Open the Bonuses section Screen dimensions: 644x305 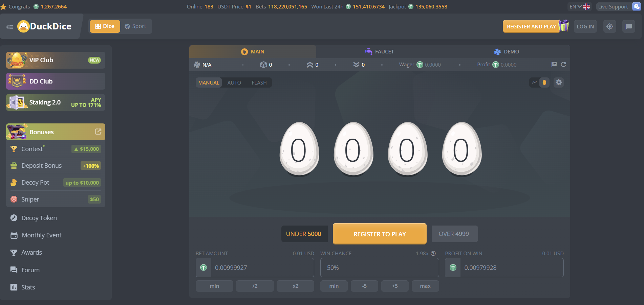pyautogui.click(x=56, y=132)
